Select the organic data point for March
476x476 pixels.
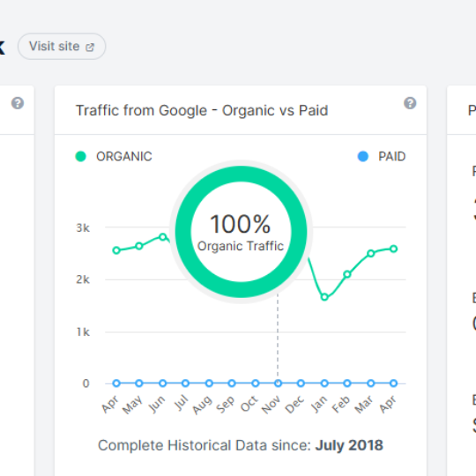point(370,254)
